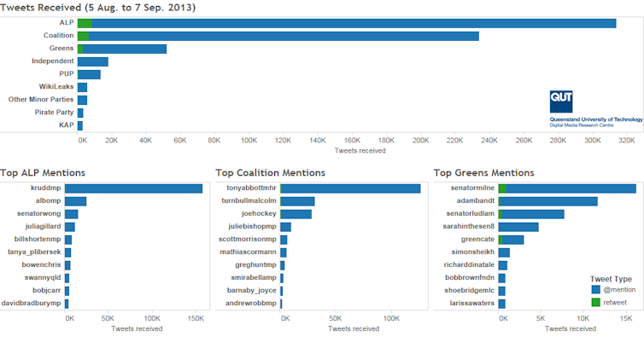
Task: Click the 'bobjcarr' label
Action: pos(46,290)
